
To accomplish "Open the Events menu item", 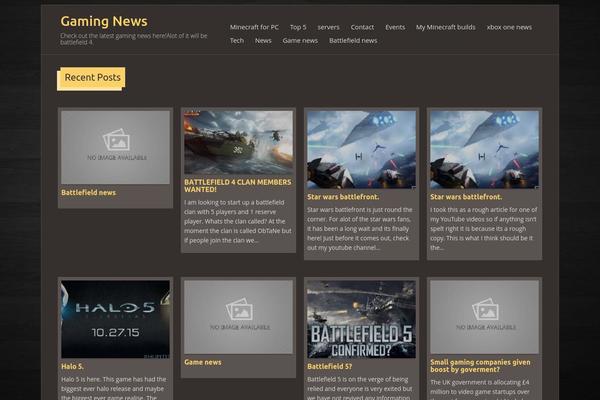I will (x=395, y=27).
